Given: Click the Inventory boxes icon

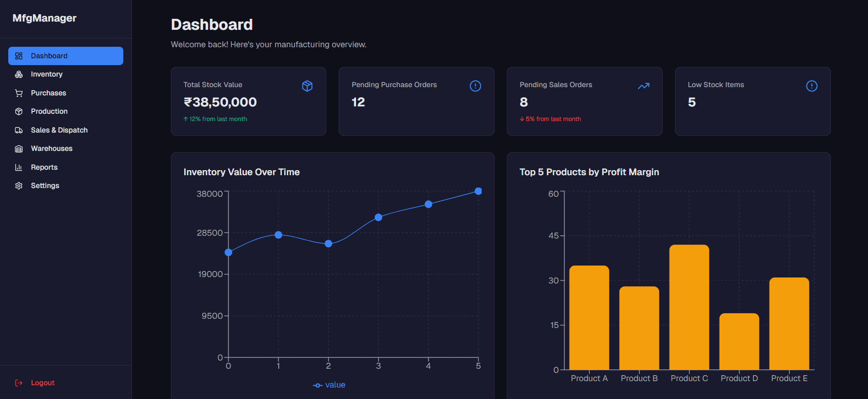Looking at the screenshot, I should 19,74.
